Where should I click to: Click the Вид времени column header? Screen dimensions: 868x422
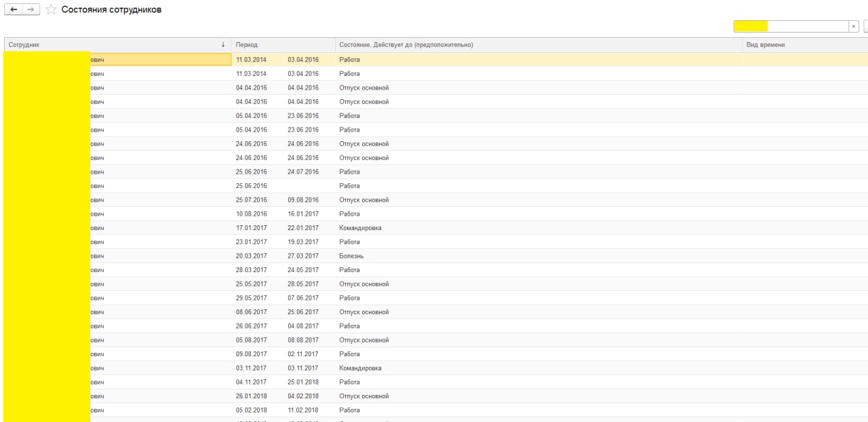766,45
